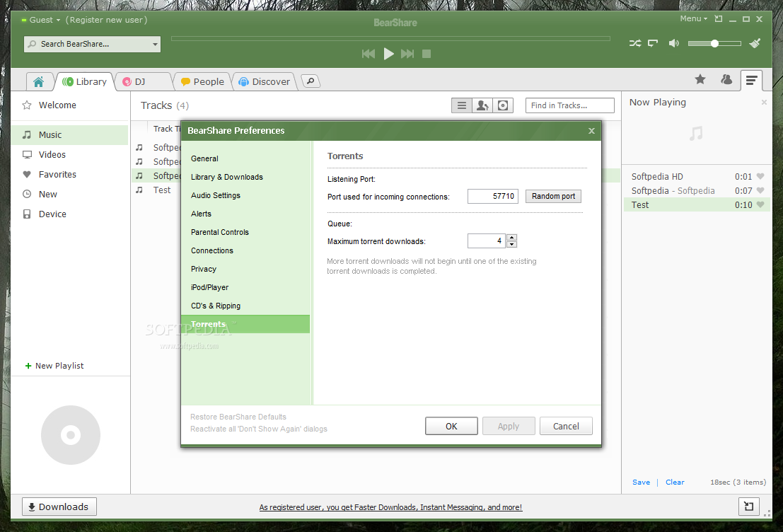Favorite the Test track heart in Now Playing
The image size is (783, 532).
760,204
